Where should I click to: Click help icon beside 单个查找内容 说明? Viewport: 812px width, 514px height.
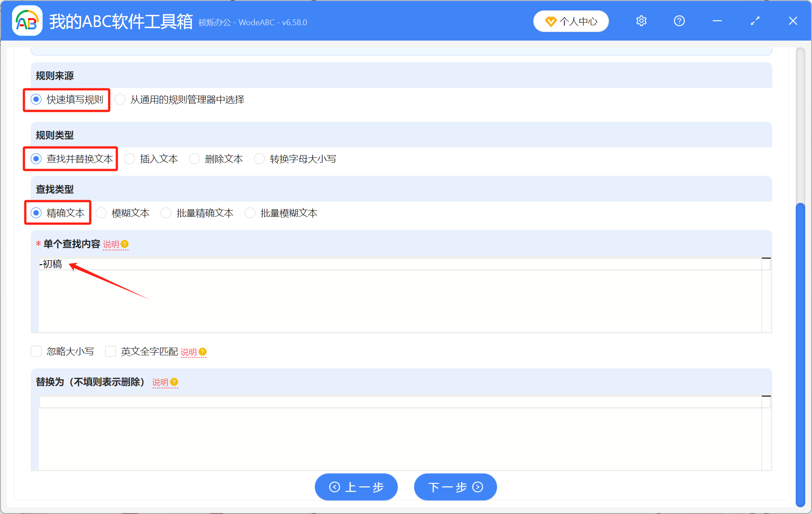pyautogui.click(x=125, y=244)
